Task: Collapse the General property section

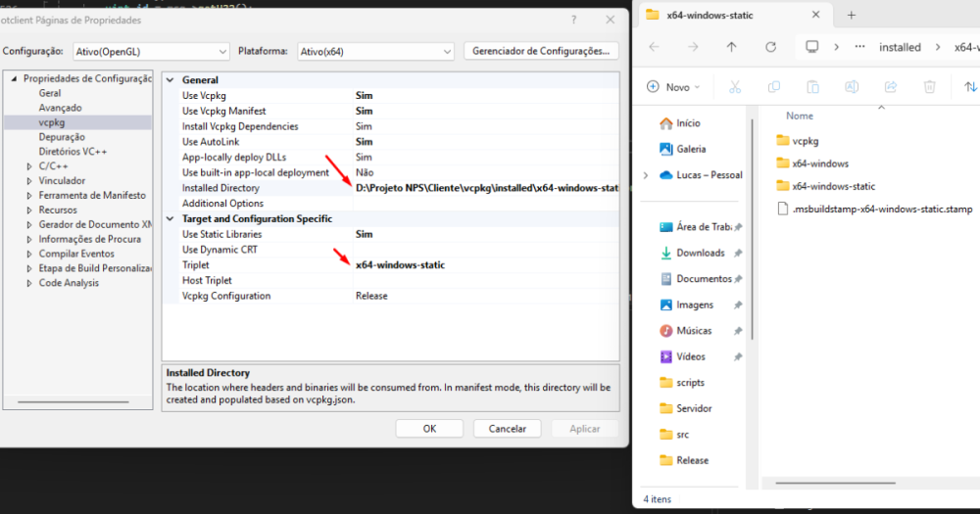Action: (170, 80)
